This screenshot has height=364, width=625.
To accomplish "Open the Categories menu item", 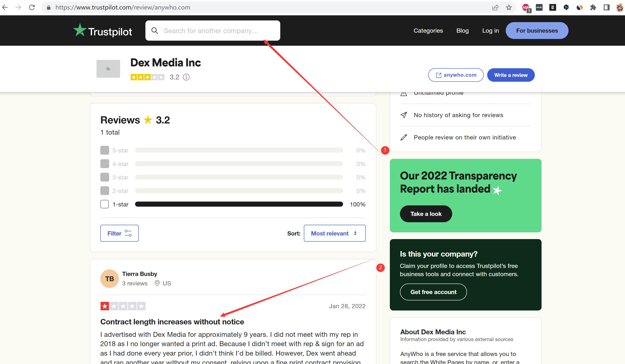I will [428, 31].
